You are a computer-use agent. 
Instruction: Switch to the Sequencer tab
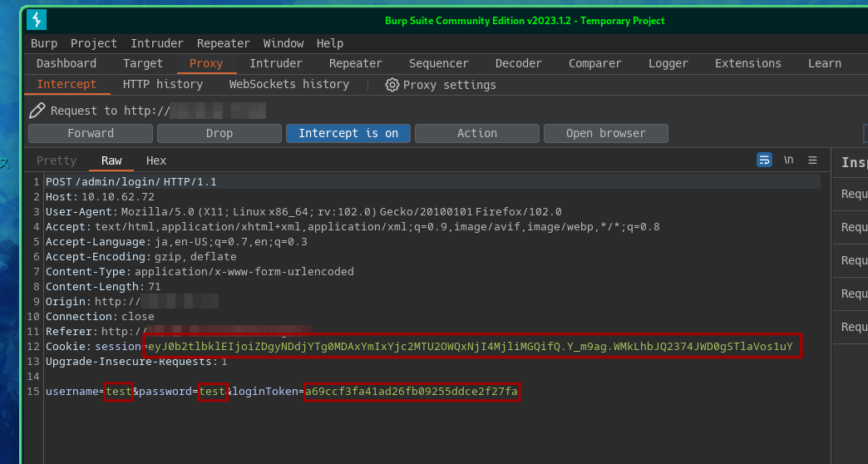coord(438,64)
